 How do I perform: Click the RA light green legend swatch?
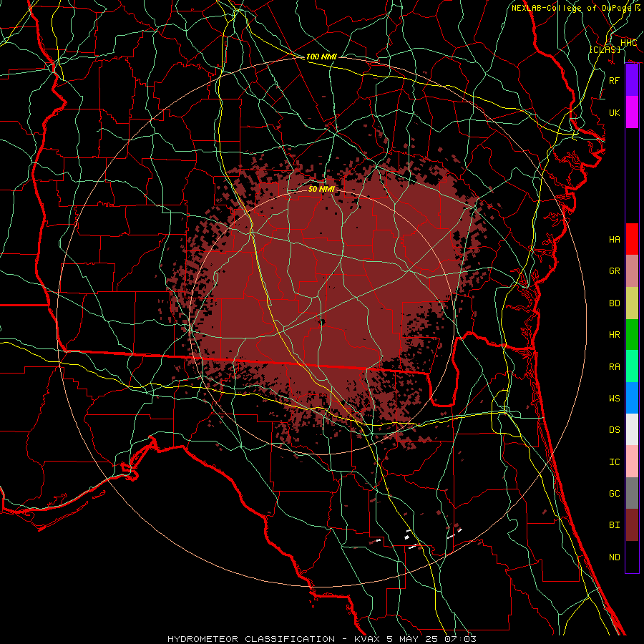click(x=632, y=366)
